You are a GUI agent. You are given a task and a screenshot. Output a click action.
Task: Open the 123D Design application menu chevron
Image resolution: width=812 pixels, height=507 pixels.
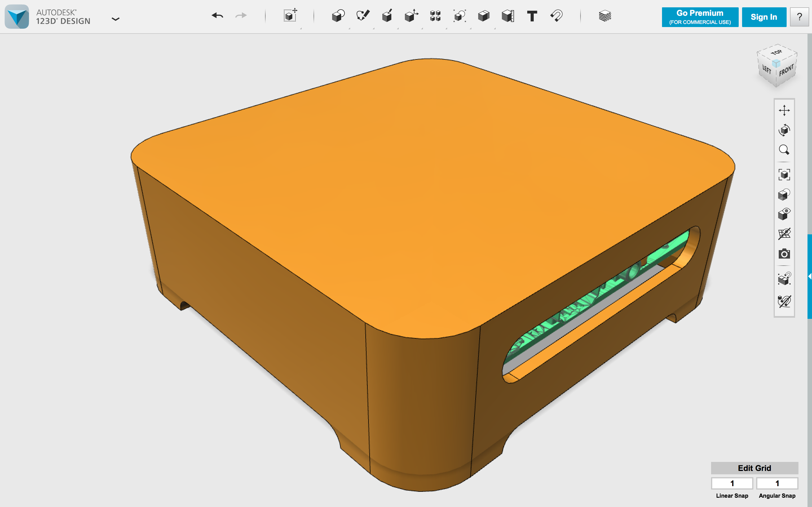tap(115, 19)
